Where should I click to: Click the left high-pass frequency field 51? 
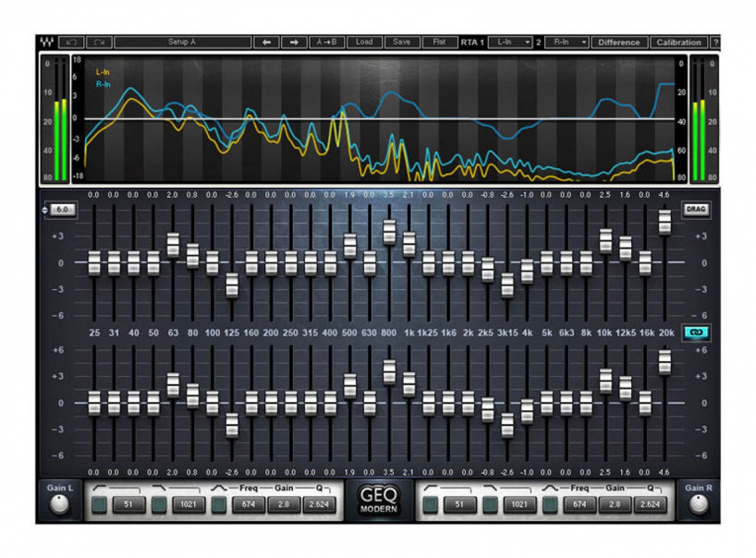click(129, 504)
